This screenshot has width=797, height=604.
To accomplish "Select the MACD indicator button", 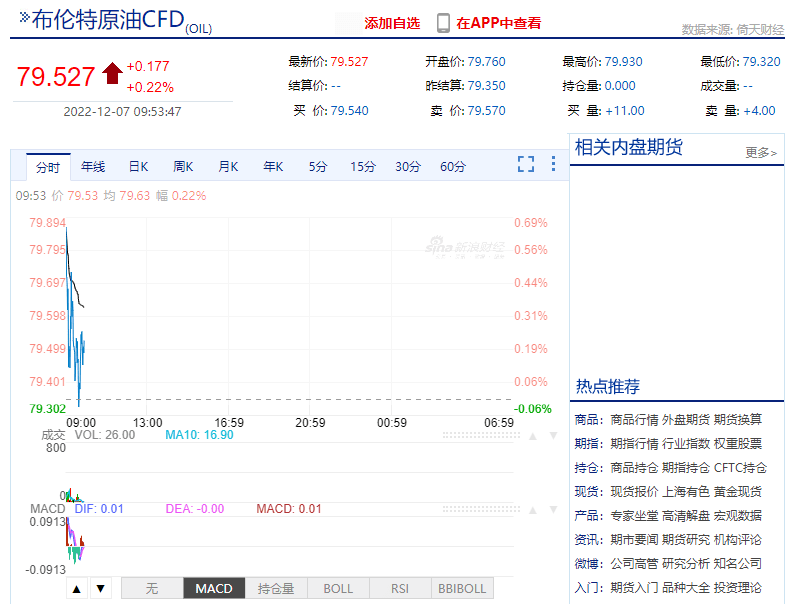I will [214, 588].
